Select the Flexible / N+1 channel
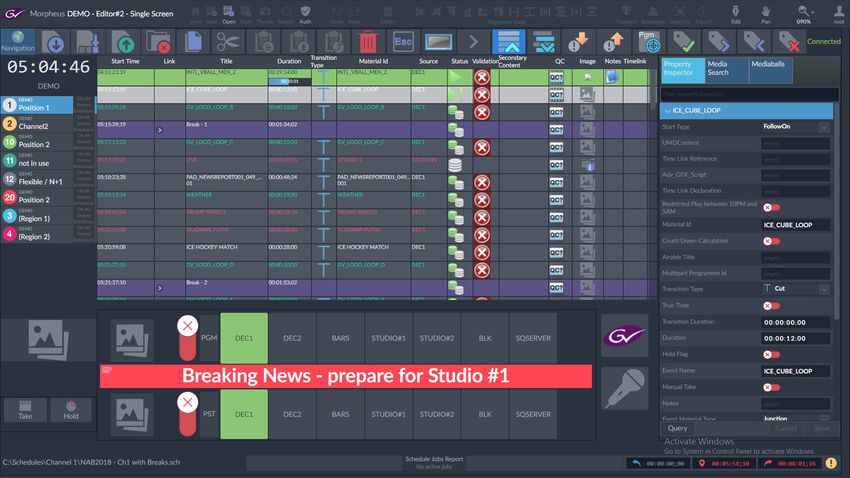The image size is (850, 478). 37,178
